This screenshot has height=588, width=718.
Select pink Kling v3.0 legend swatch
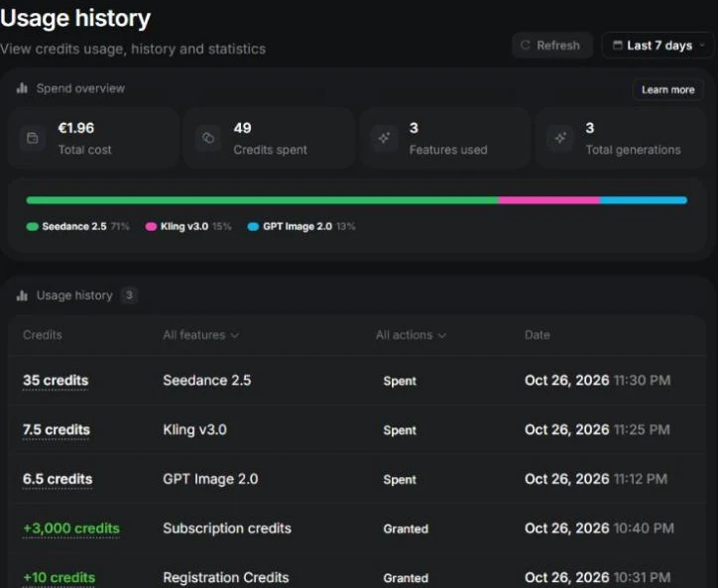[151, 227]
